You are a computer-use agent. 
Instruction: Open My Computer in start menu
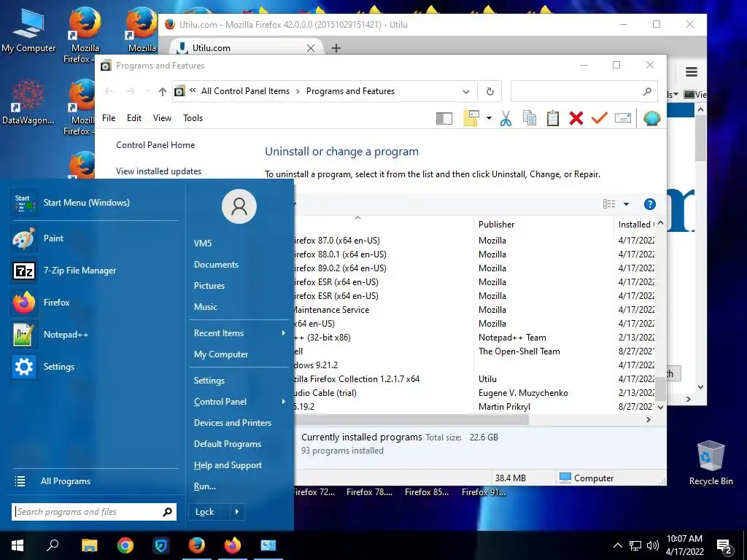point(239,354)
